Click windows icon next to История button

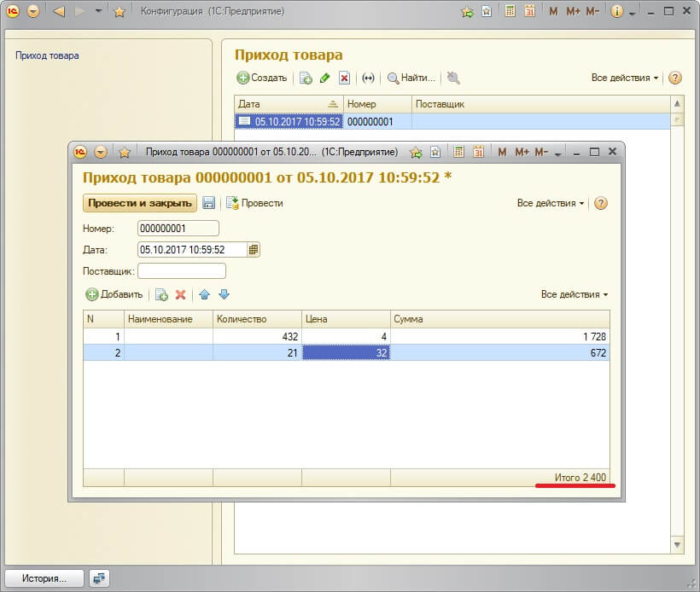point(99,578)
